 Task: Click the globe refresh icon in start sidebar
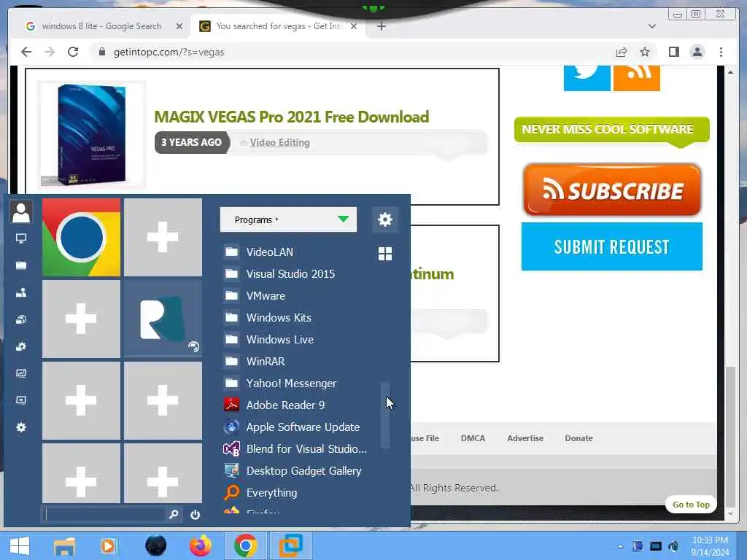click(21, 319)
